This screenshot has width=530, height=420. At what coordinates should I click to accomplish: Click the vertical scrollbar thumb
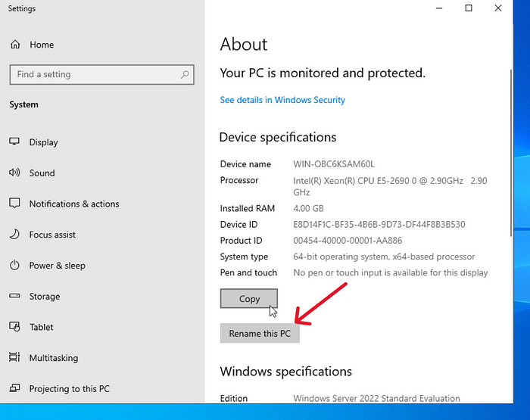click(x=511, y=153)
